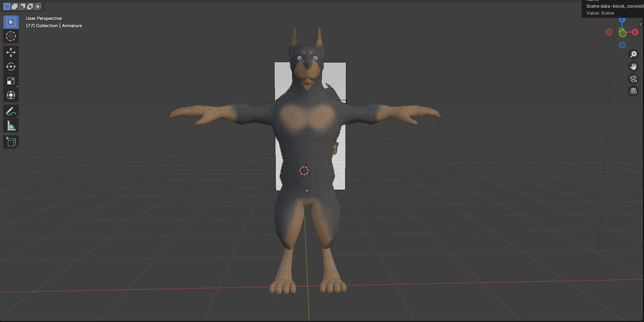Image resolution: width=644 pixels, height=322 pixels.
Task: Pick the Measure ruler tool
Action: 11,126
